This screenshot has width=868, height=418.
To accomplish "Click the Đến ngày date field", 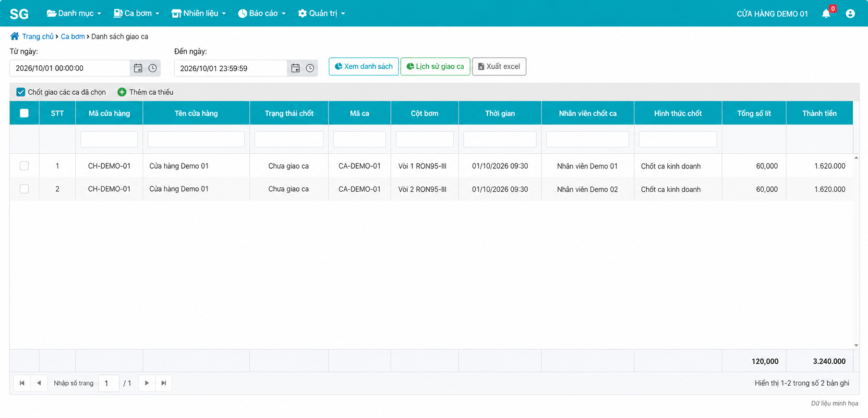I will (x=230, y=68).
